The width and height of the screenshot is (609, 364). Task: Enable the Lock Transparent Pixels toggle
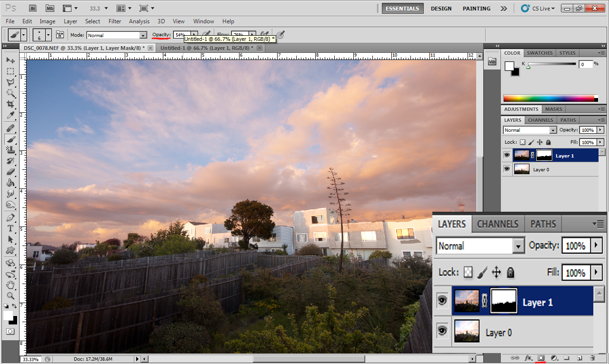click(468, 272)
